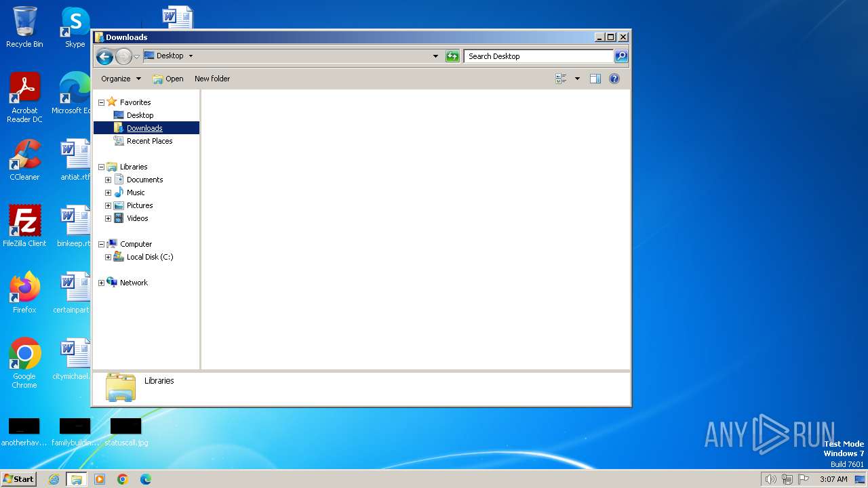Expand the Pictures library

[108, 205]
